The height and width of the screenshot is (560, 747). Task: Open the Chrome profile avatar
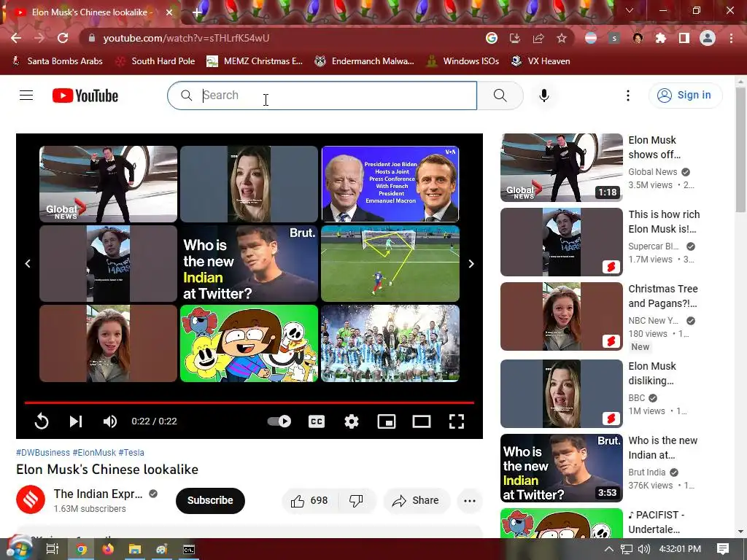708,38
